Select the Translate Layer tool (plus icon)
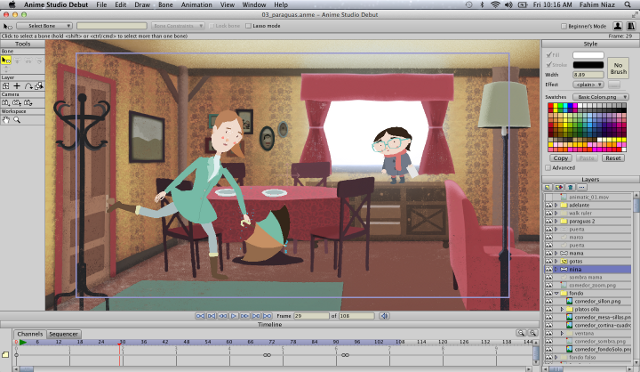 pos(17,86)
